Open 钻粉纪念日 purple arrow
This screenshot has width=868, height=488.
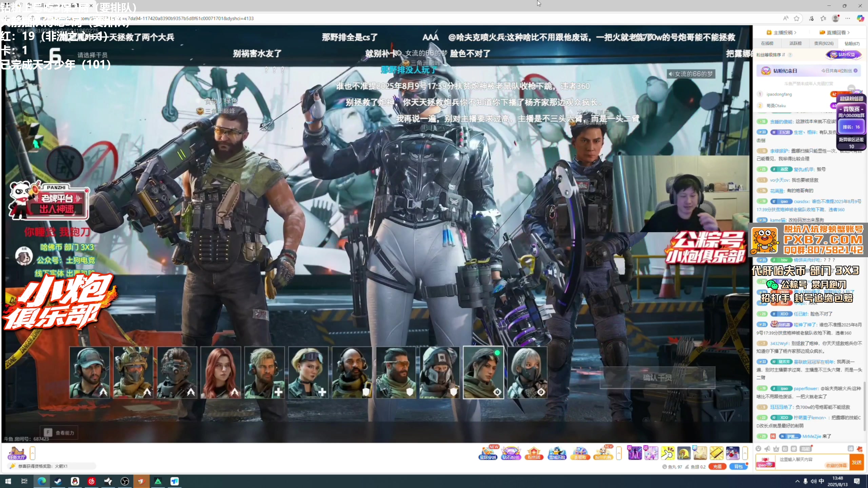(x=856, y=71)
